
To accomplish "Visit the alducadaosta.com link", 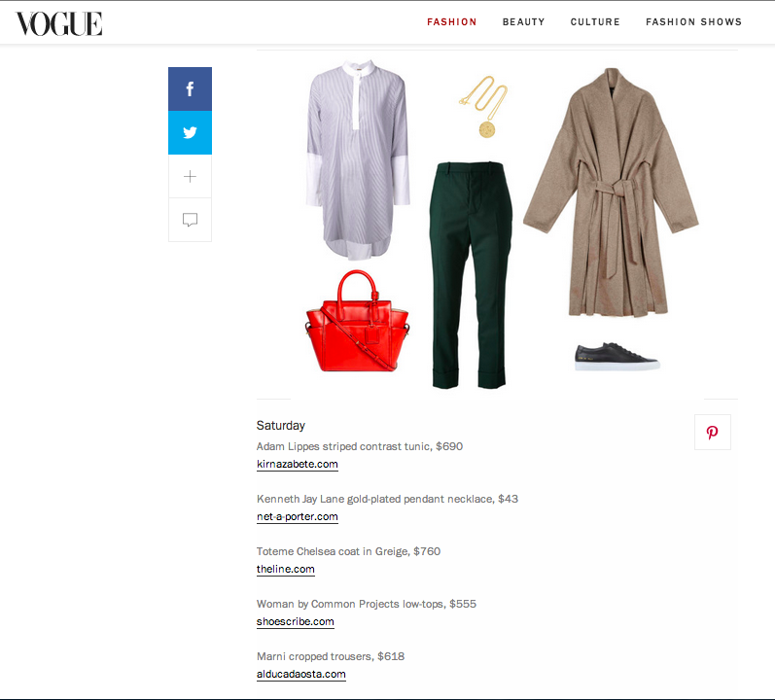I will 301,675.
